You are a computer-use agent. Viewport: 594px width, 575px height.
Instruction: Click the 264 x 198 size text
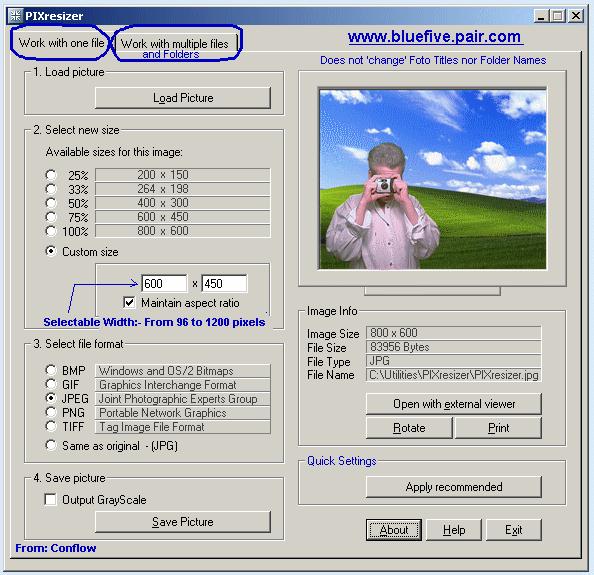[163, 189]
